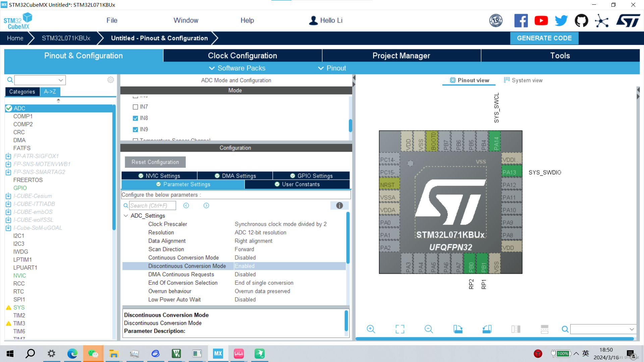Click the GENERATE CODE button

coord(544,38)
